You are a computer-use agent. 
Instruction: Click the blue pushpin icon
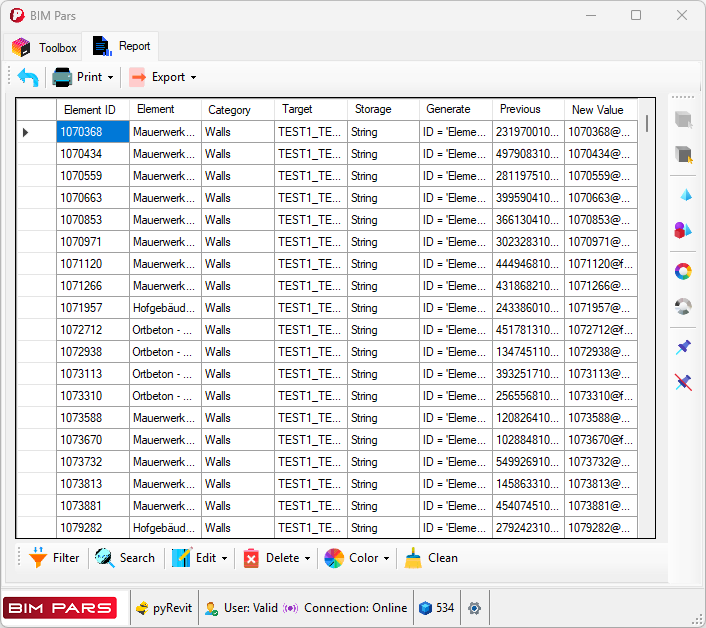pyautogui.click(x=683, y=347)
